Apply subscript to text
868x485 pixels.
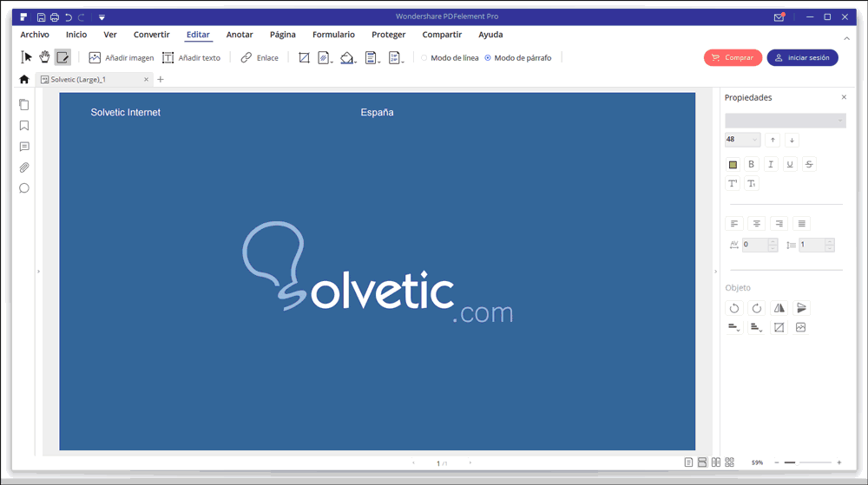(751, 184)
